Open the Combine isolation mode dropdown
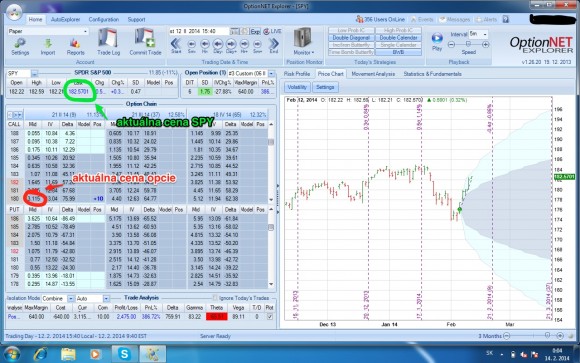The height and width of the screenshot is (363, 580). click(70, 298)
